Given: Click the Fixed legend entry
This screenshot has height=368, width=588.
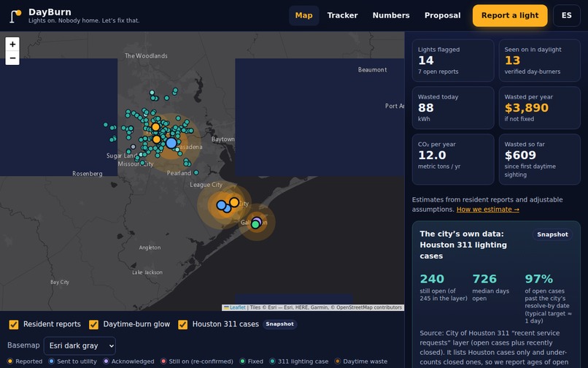Looking at the screenshot, I should click(x=251, y=361).
